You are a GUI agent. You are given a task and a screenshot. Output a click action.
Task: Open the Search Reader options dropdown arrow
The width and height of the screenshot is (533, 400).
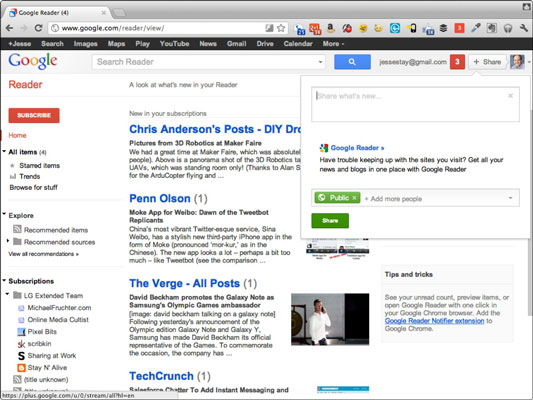[x=320, y=62]
